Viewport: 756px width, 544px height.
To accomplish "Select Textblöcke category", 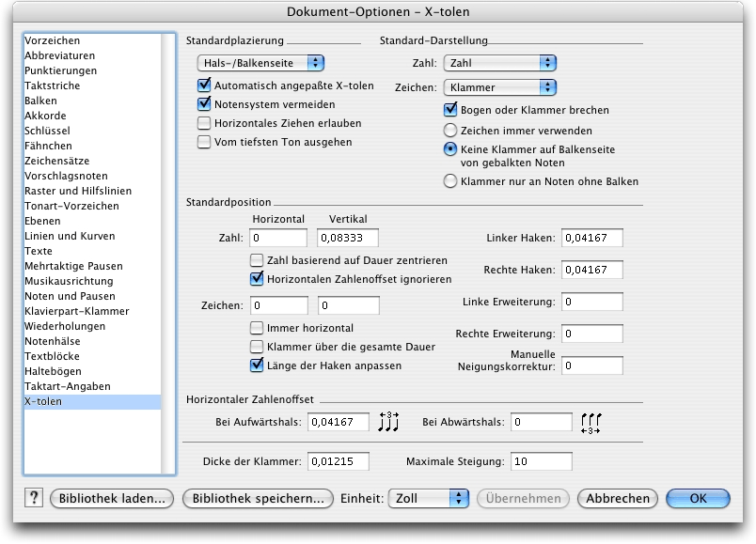I will point(92,356).
